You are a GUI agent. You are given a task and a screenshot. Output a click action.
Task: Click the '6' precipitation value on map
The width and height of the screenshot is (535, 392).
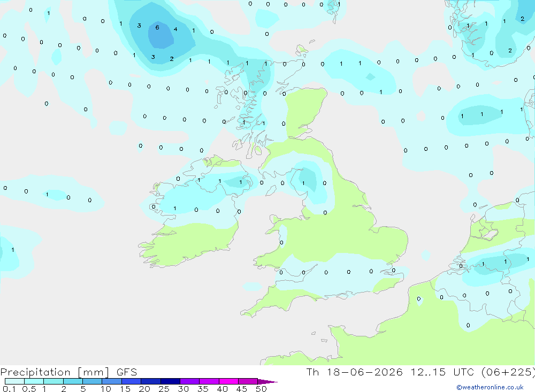point(157,27)
